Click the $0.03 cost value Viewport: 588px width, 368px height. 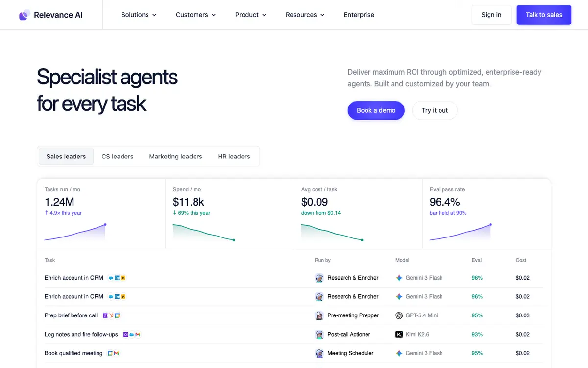click(x=523, y=315)
